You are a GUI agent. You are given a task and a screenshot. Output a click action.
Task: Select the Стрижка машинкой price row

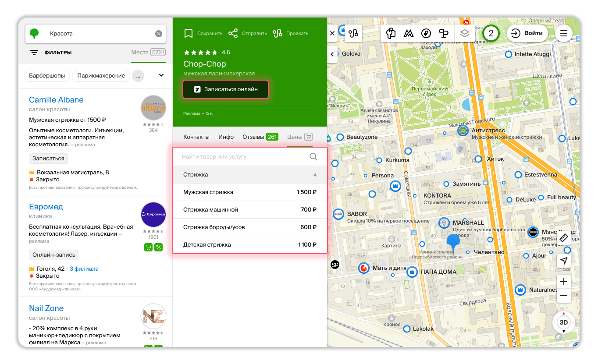pos(250,210)
